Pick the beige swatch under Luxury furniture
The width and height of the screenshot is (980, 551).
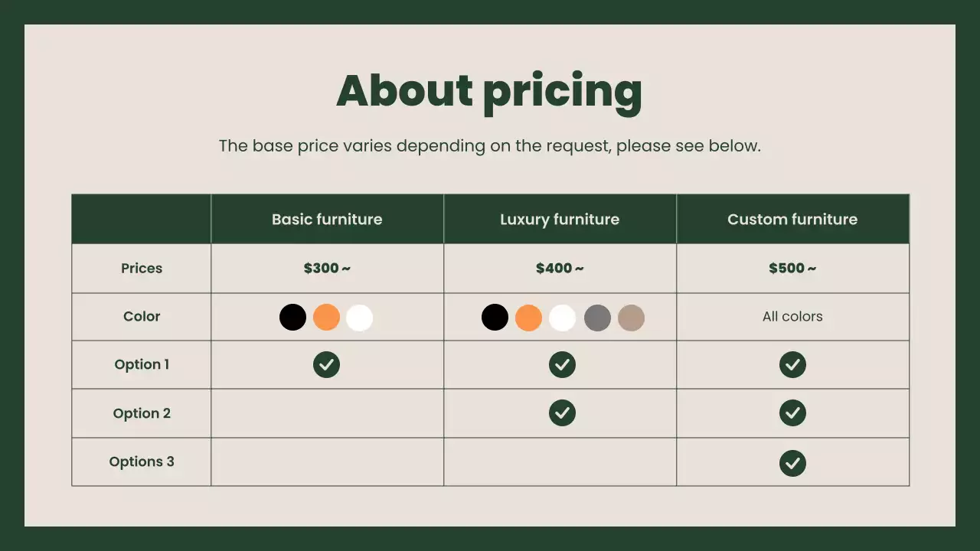pos(631,317)
